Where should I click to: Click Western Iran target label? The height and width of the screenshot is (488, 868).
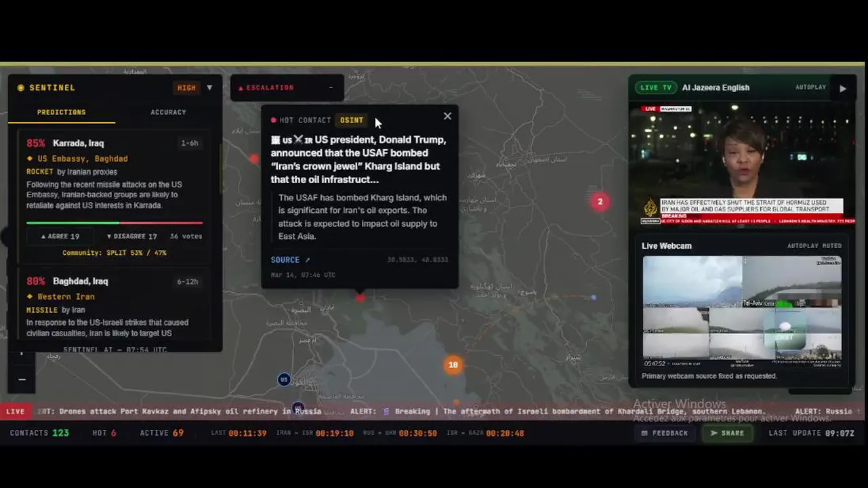click(x=66, y=296)
